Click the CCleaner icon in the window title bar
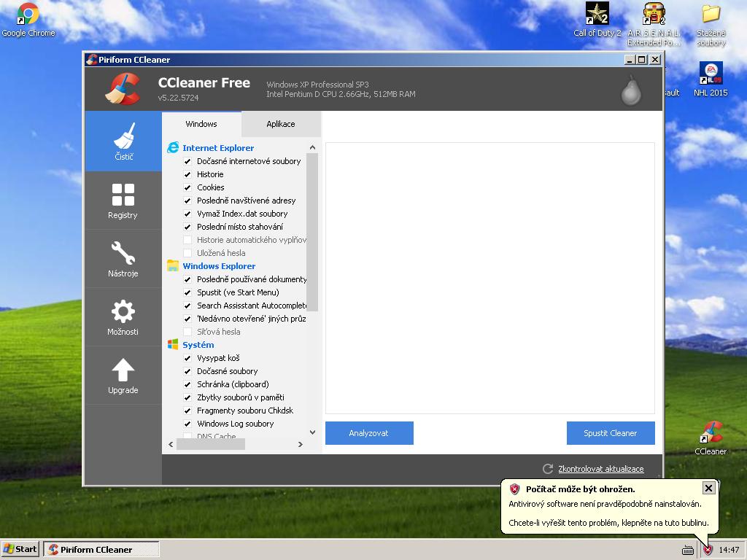747x560 pixels. click(x=91, y=60)
